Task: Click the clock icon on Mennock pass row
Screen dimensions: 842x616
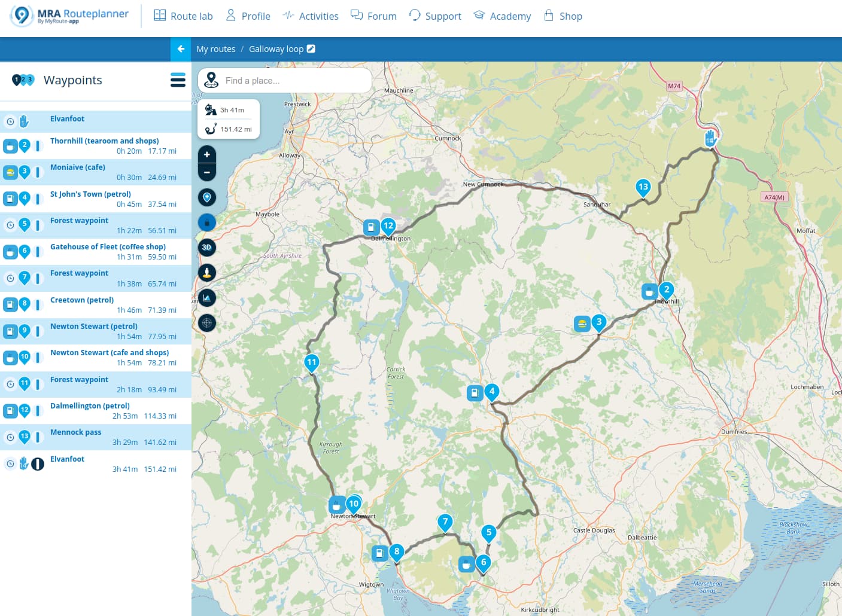Action: tap(10, 437)
